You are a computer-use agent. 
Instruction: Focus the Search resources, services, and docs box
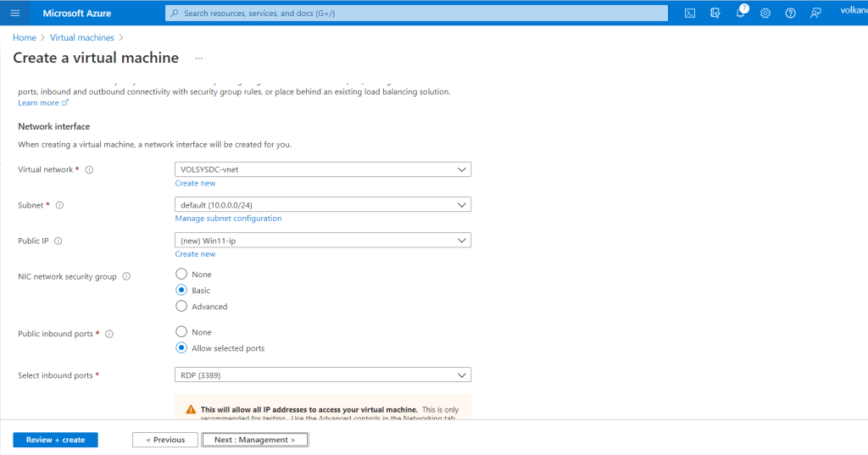click(x=415, y=13)
